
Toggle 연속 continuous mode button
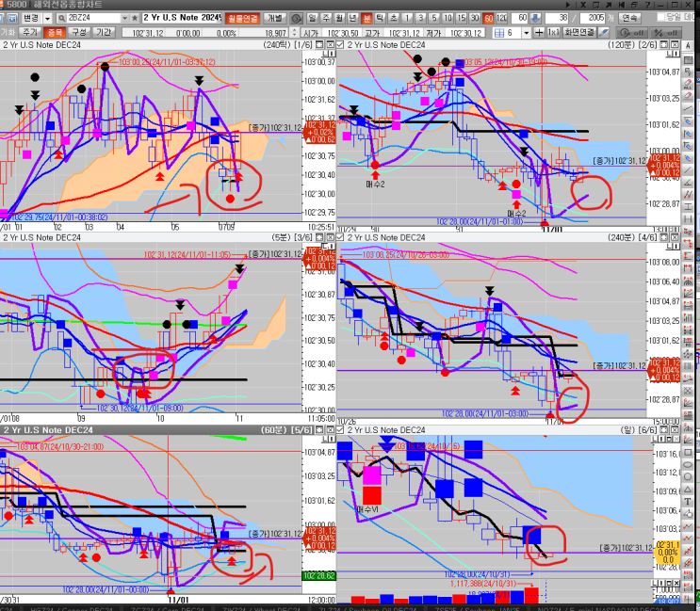point(630,18)
